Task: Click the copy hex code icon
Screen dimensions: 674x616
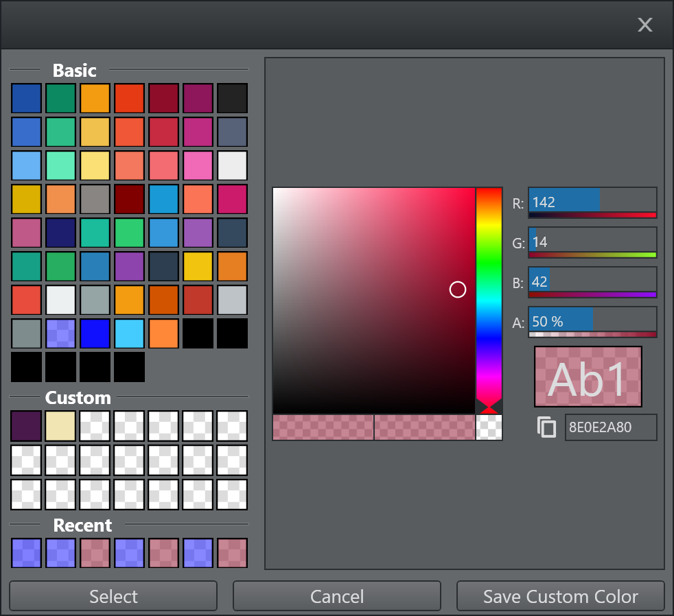Action: pos(546,426)
